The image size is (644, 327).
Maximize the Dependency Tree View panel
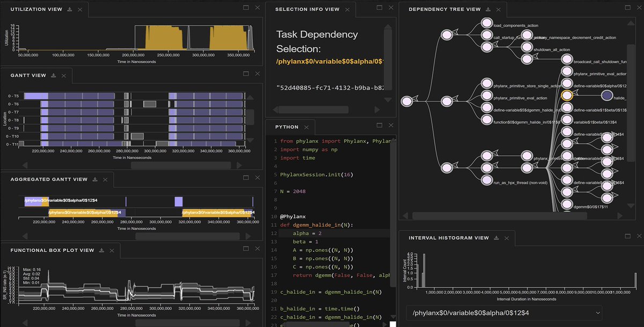point(628,7)
